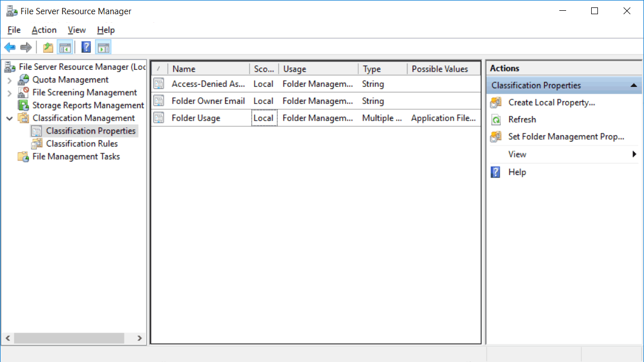Select Create Local Property... action
The height and width of the screenshot is (362, 644).
coord(551,103)
